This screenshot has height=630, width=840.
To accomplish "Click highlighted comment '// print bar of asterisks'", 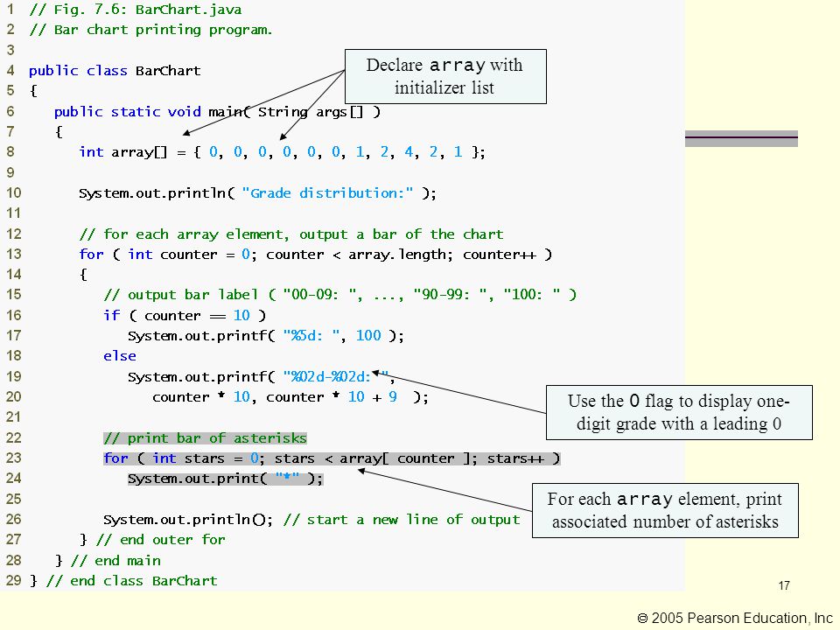I will [205, 438].
